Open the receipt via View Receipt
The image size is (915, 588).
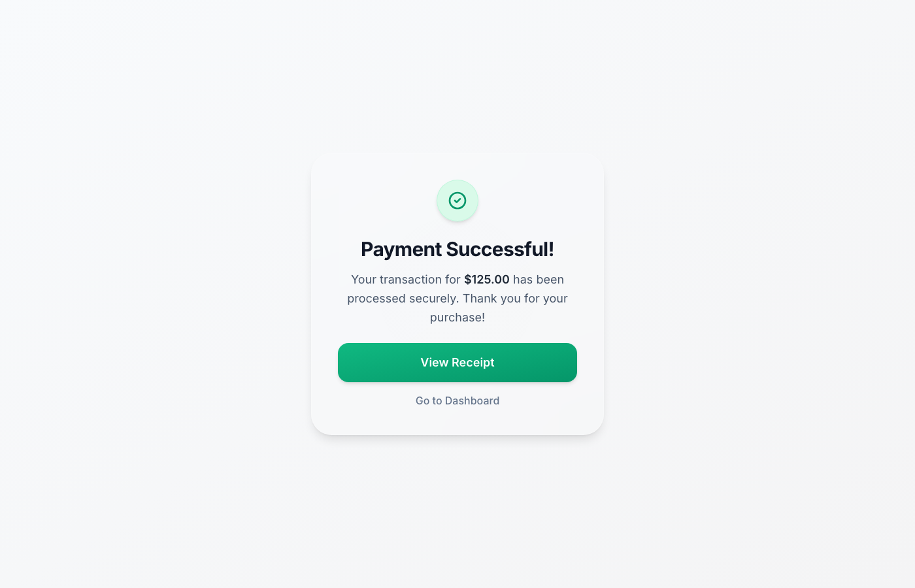pyautogui.click(x=457, y=363)
